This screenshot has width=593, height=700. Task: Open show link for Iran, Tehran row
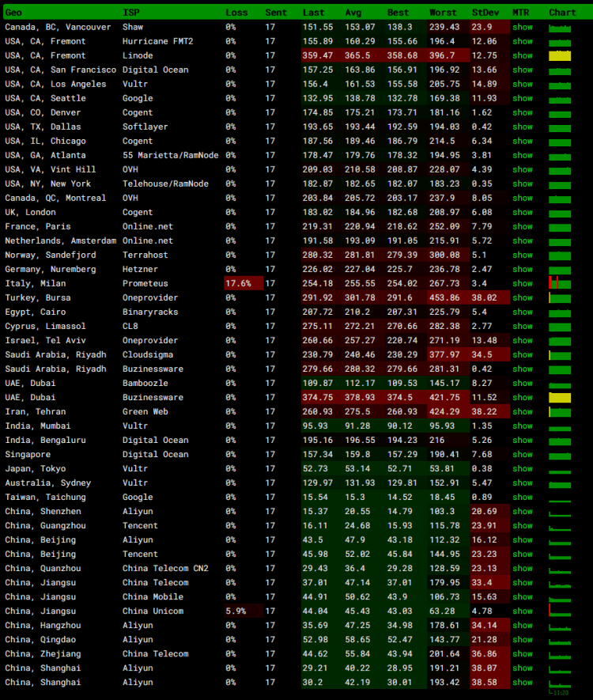click(x=523, y=411)
